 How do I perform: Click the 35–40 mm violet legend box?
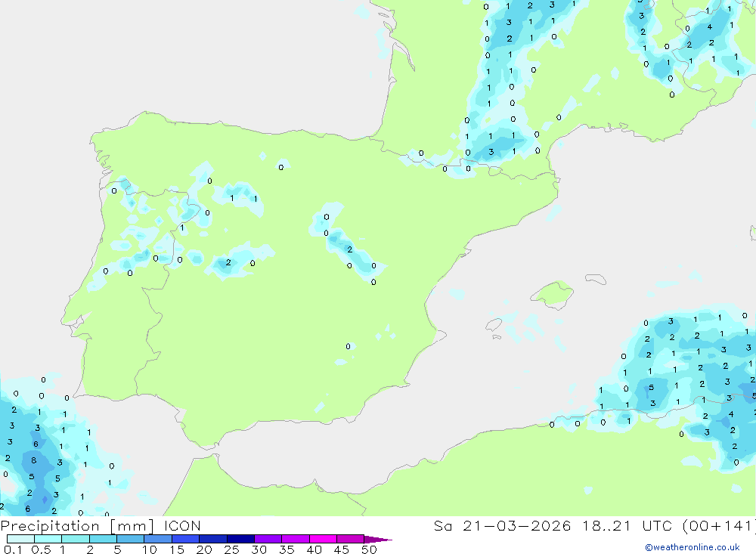(x=296, y=539)
